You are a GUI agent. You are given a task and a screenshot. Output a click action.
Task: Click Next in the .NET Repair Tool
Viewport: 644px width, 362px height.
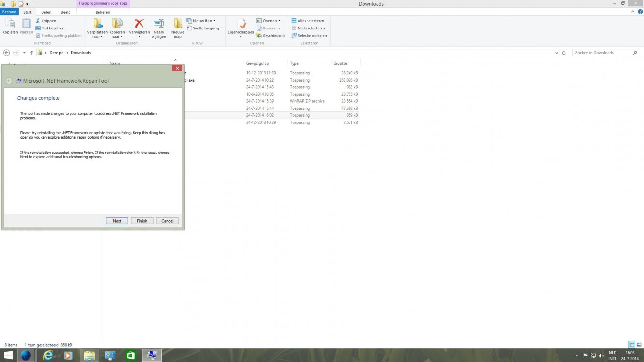(117, 221)
